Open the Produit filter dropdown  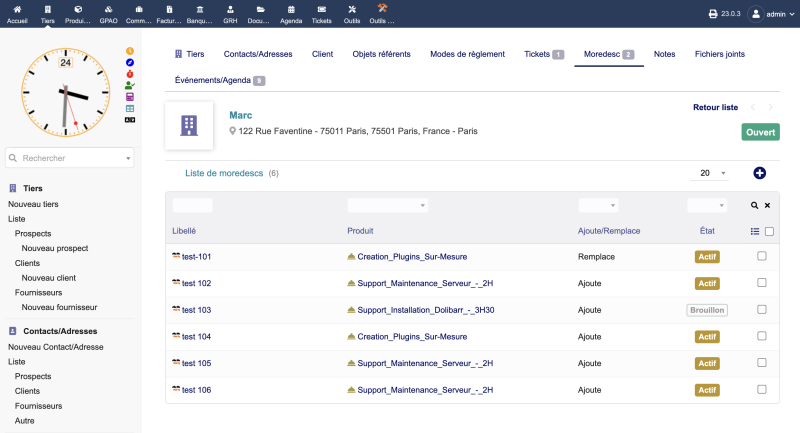pos(388,205)
